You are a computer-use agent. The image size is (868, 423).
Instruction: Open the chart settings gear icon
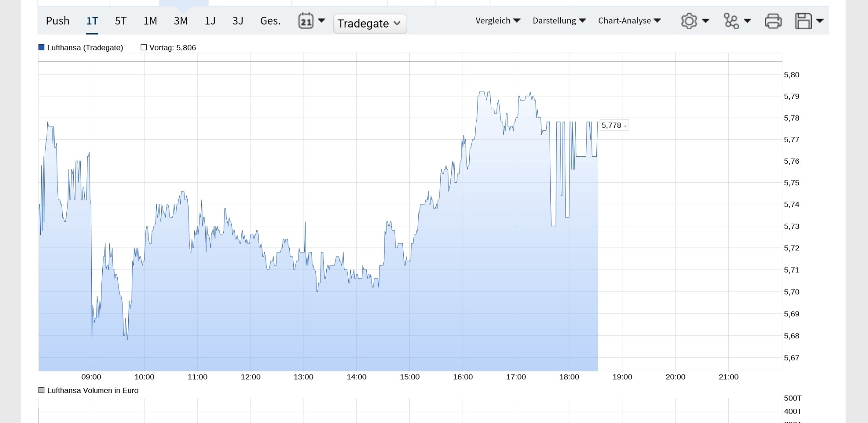pyautogui.click(x=689, y=21)
